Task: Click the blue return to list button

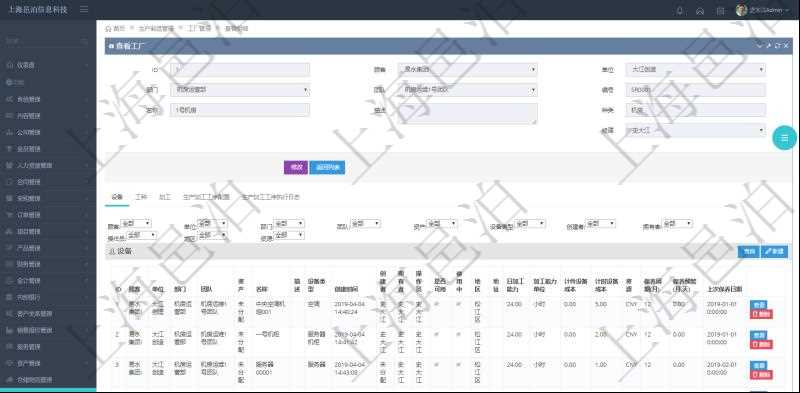Action: [327, 167]
